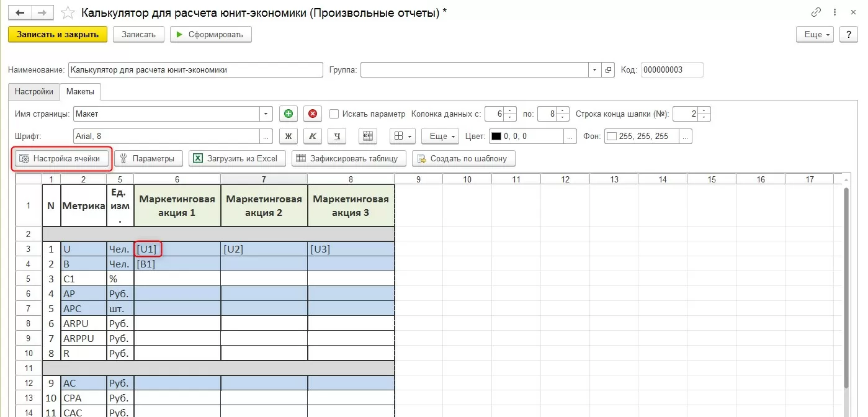This screenshot has width=868, height=417.
Task: Open the top-right Еще menu
Action: [x=815, y=35]
